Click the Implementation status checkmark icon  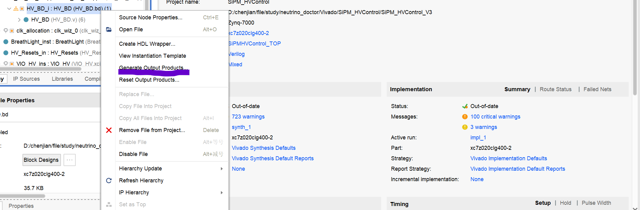465,106
